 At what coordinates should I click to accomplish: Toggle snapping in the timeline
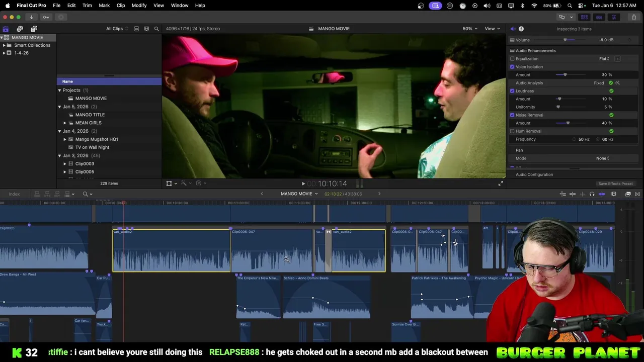[602, 194]
